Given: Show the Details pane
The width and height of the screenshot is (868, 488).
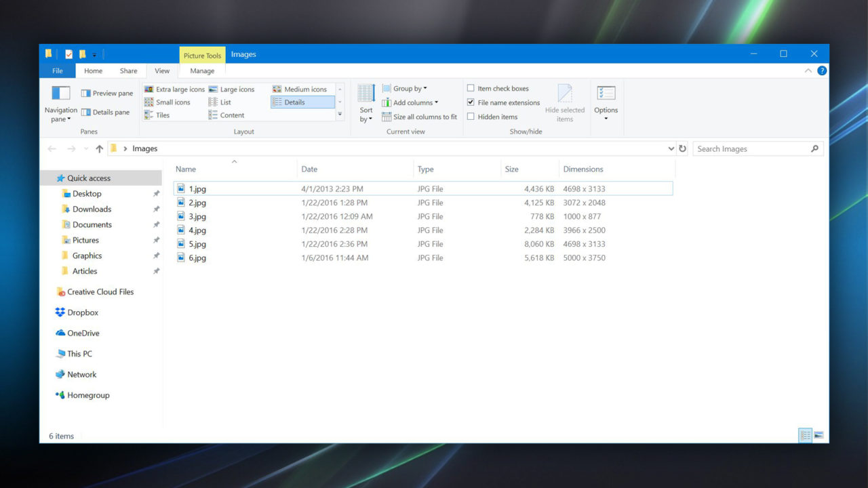Looking at the screenshot, I should [x=106, y=112].
